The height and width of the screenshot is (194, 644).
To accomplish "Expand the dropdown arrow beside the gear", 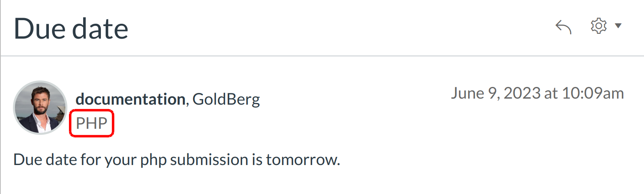I will click(x=618, y=26).
